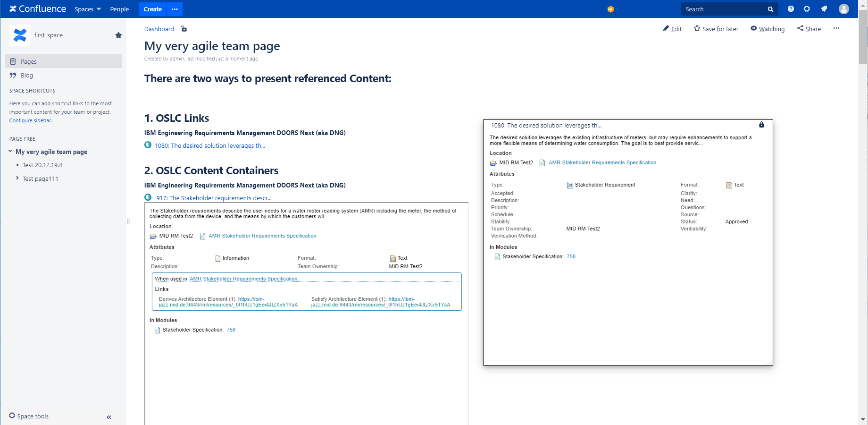
Task: Click the search magnifier icon
Action: (770, 9)
